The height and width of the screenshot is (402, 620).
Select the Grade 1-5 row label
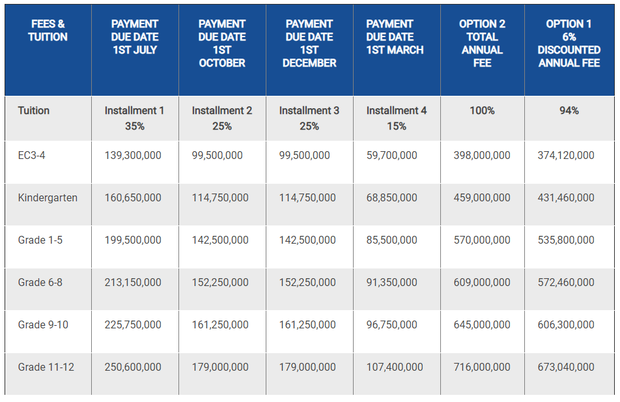[42, 240]
